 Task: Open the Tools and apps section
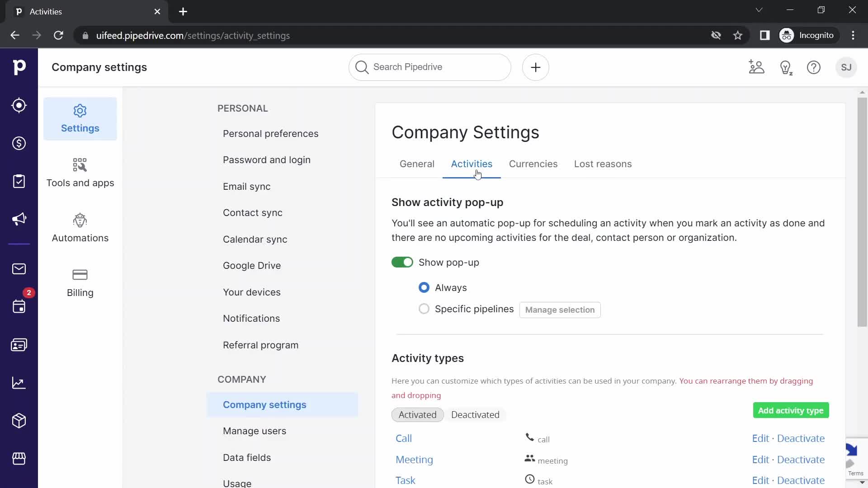point(80,173)
